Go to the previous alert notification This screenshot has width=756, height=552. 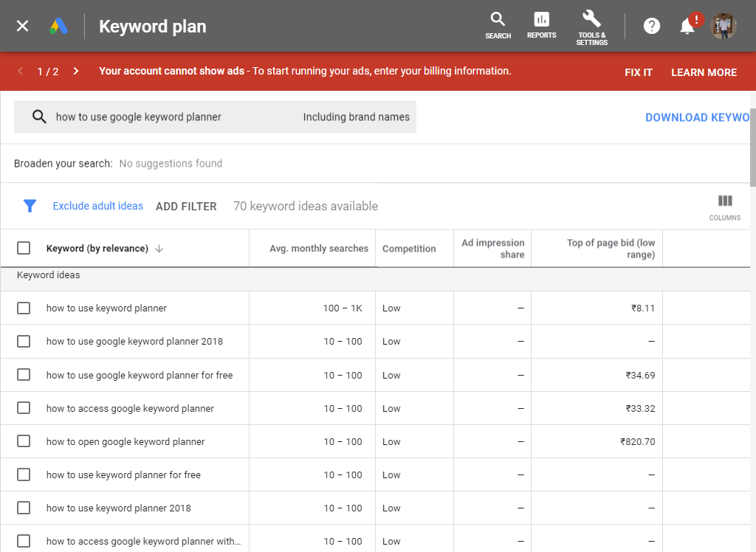tap(20, 72)
